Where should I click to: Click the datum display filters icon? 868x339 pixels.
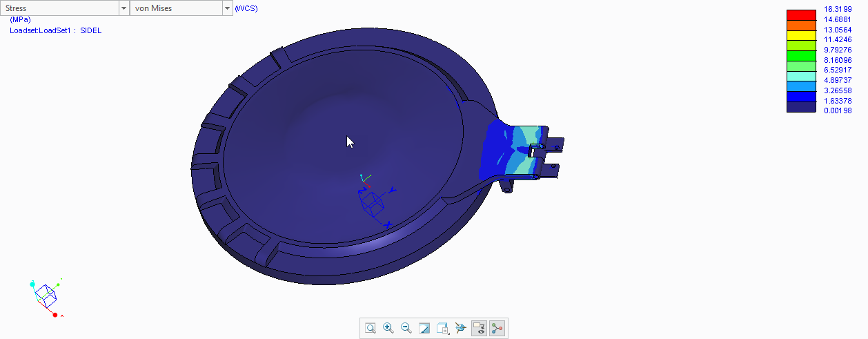461,329
